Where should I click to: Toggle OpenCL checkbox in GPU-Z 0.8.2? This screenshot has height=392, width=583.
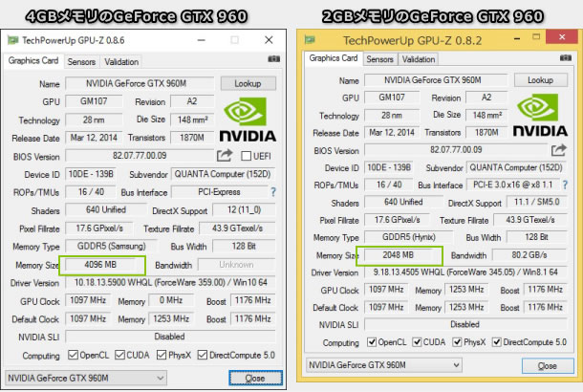[x=372, y=341]
